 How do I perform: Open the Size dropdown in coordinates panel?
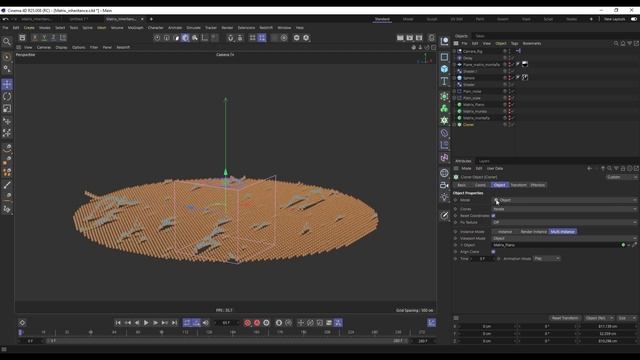pos(626,318)
